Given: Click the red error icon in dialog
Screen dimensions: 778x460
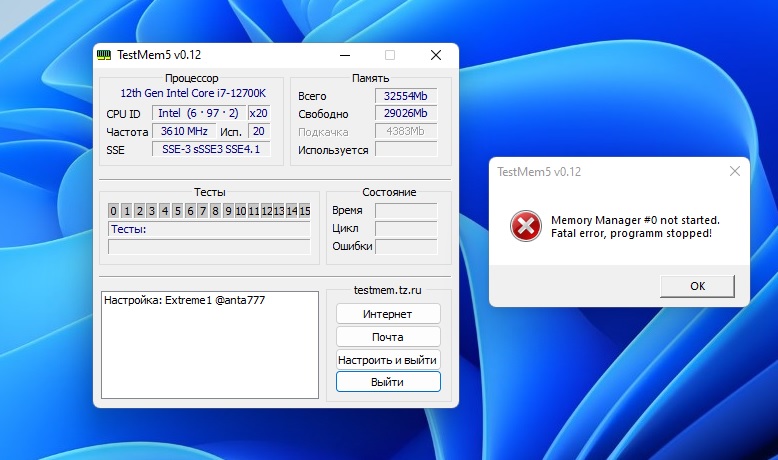Looking at the screenshot, I should pos(525,226).
